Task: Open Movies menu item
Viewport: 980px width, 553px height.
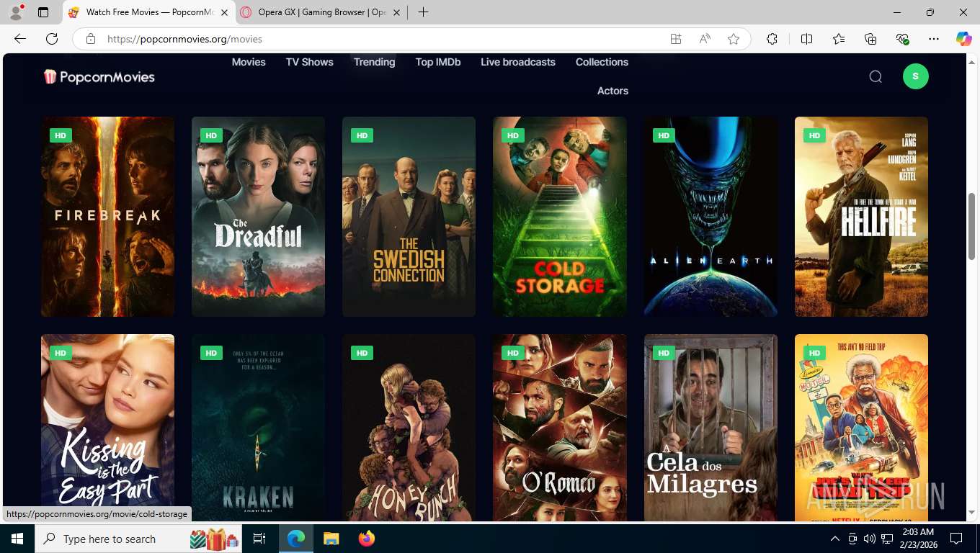Action: click(249, 62)
